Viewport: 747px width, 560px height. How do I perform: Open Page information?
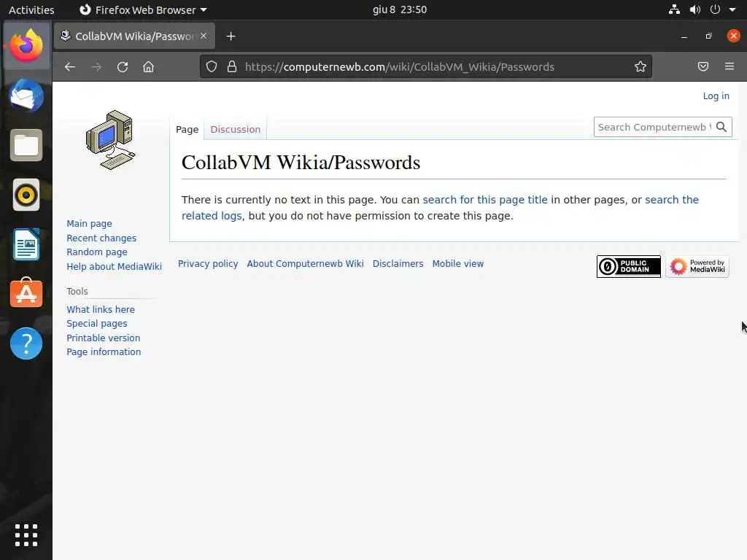[x=104, y=351]
